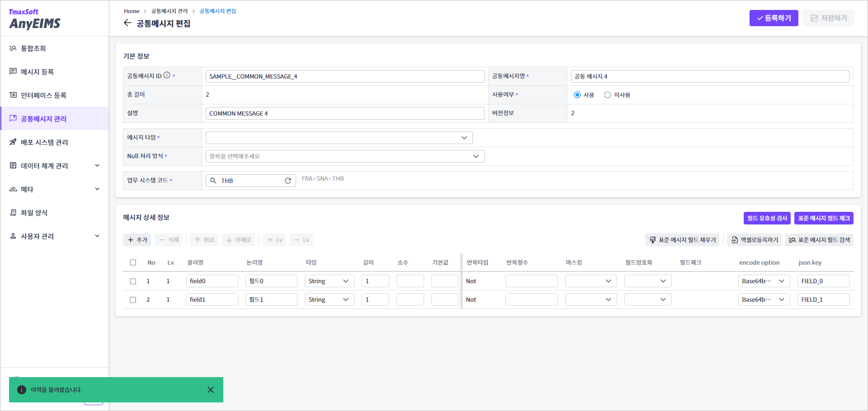
Task: Open the 필드암호화 dropdown for field0
Action: 648,281
